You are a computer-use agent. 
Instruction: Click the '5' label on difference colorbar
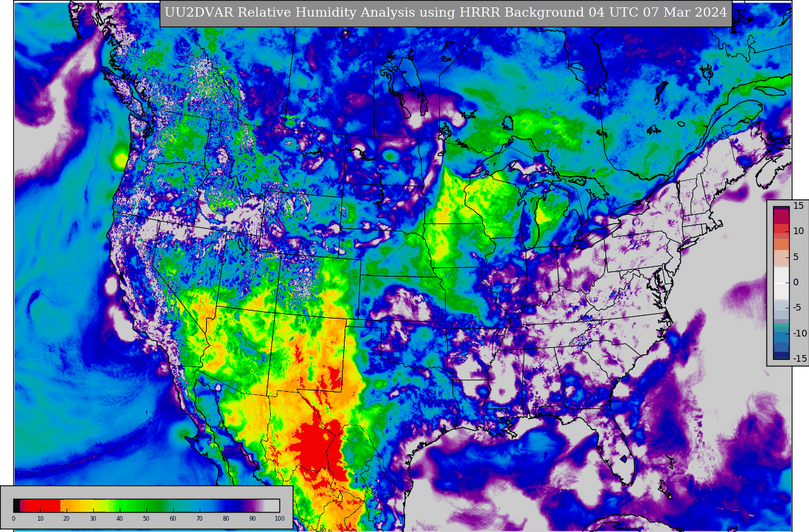click(x=797, y=257)
